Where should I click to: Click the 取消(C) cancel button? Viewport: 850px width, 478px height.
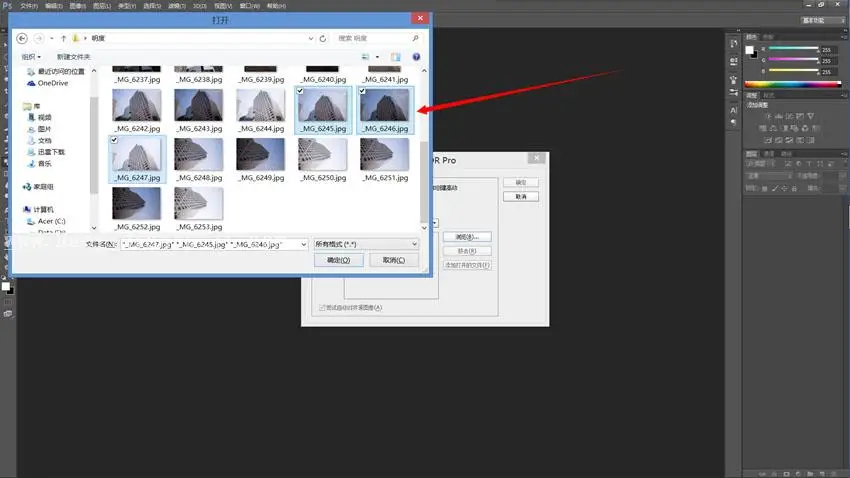(394, 260)
